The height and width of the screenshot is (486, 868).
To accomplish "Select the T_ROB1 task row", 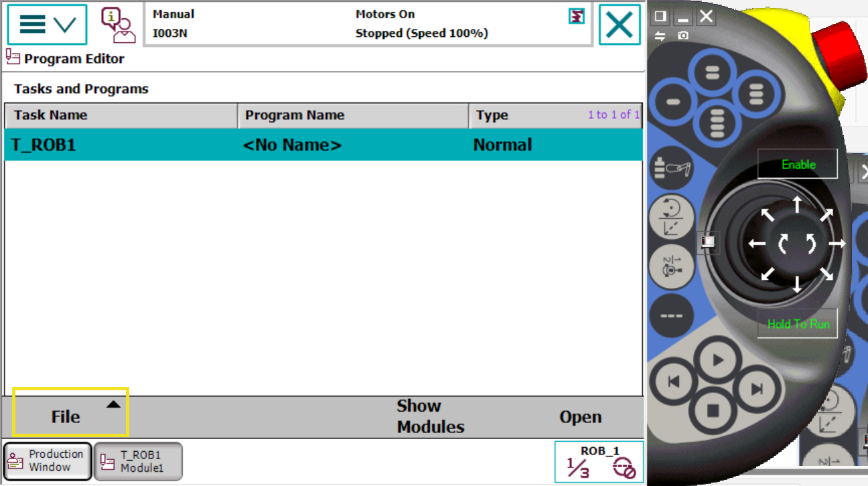I will click(323, 145).
